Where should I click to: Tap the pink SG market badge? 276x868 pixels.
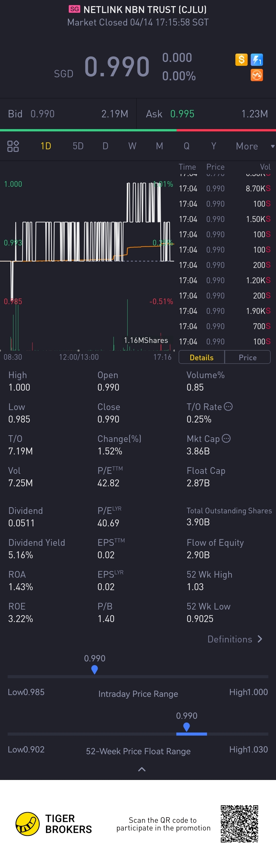point(75,9)
